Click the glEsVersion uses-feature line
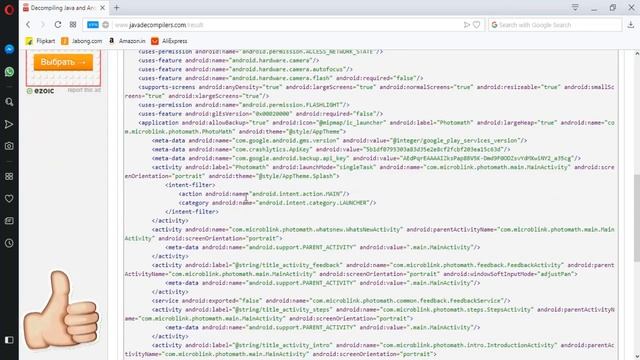The width and height of the screenshot is (640, 360). (260, 114)
